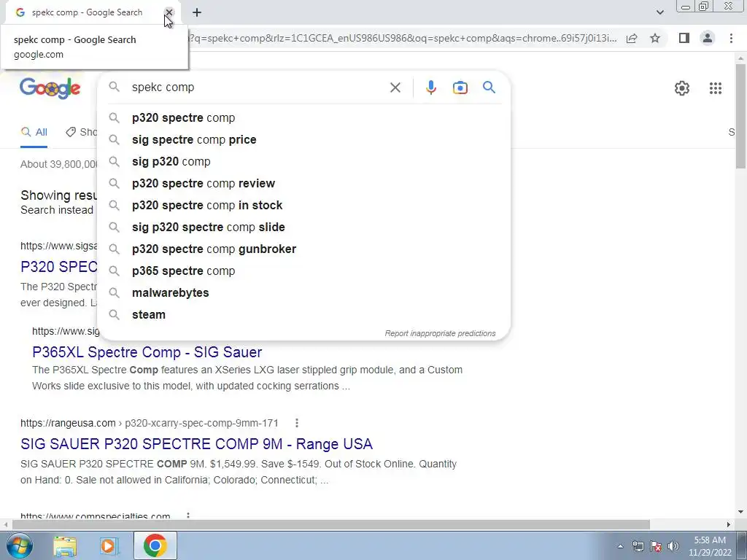Image resolution: width=747 pixels, height=560 pixels.
Task: Toggle the Chrome side panel
Action: [684, 38]
